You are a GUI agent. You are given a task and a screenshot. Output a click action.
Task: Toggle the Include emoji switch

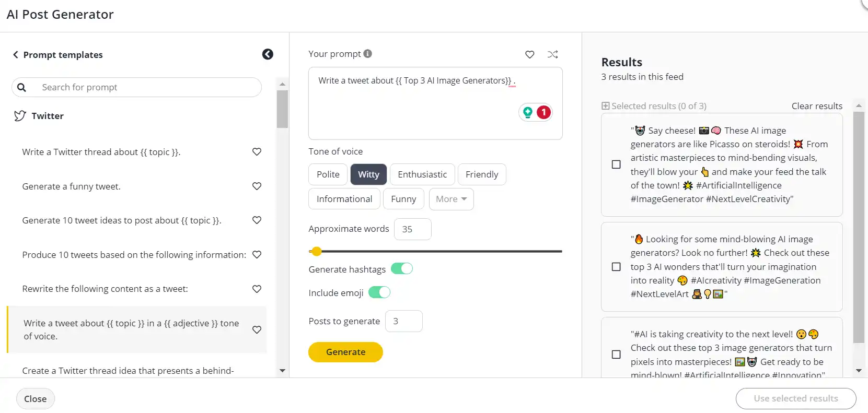coord(379,292)
